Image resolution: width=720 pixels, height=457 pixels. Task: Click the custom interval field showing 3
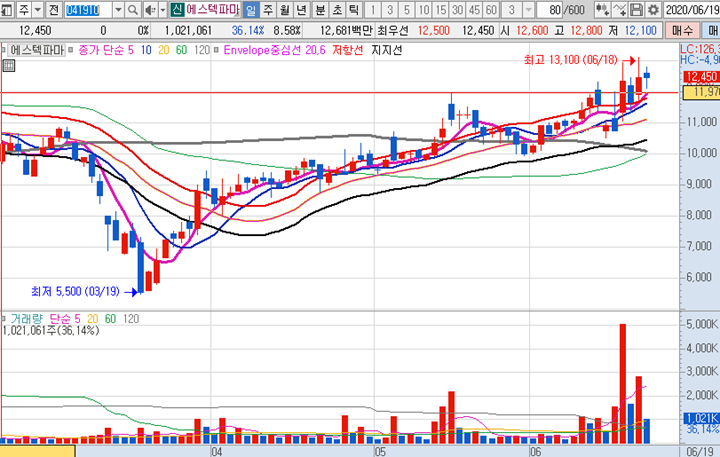point(512,9)
